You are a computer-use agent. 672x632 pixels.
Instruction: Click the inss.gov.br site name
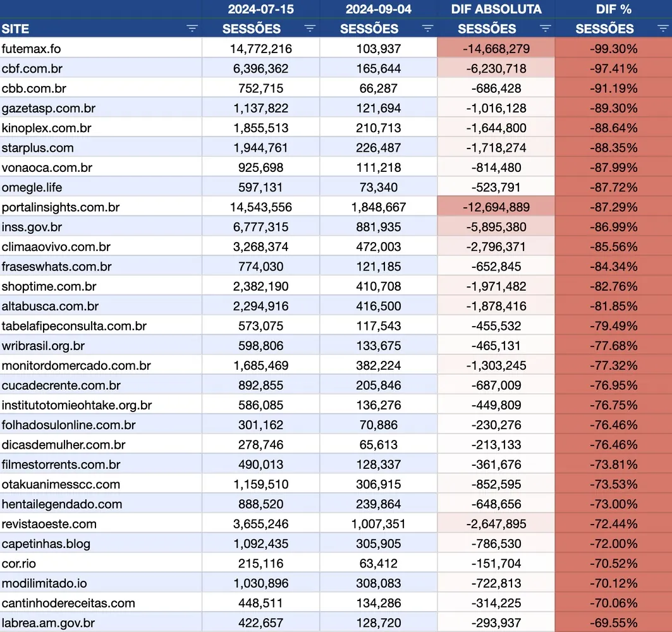(30, 226)
